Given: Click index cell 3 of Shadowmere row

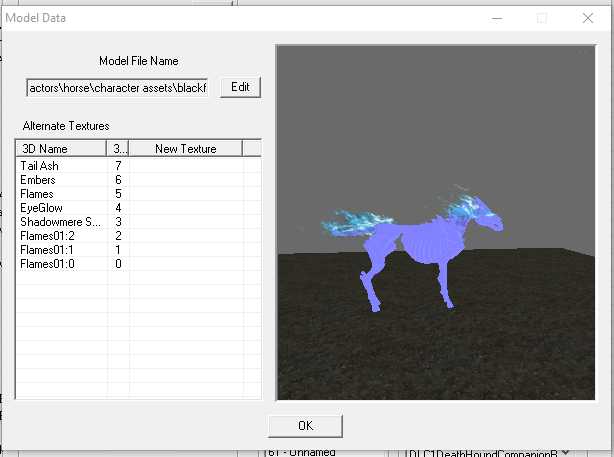Looking at the screenshot, I should [118, 222].
